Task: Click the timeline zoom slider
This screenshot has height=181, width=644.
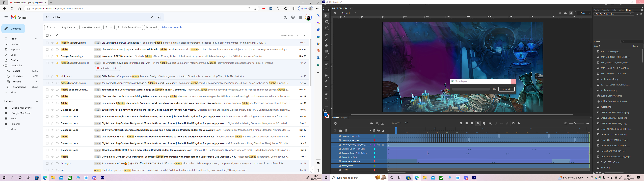Action: click(574, 123)
